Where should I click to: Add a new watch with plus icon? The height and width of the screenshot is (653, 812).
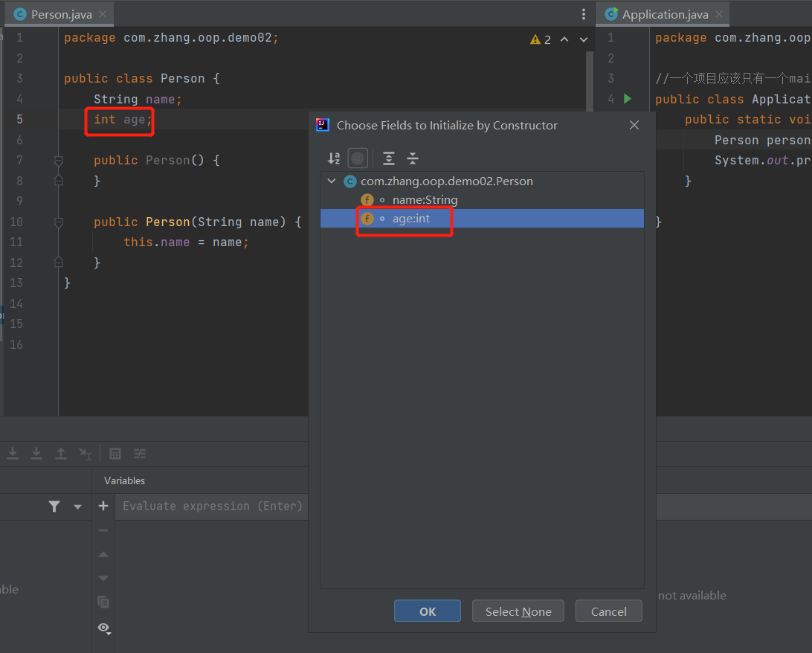103,506
